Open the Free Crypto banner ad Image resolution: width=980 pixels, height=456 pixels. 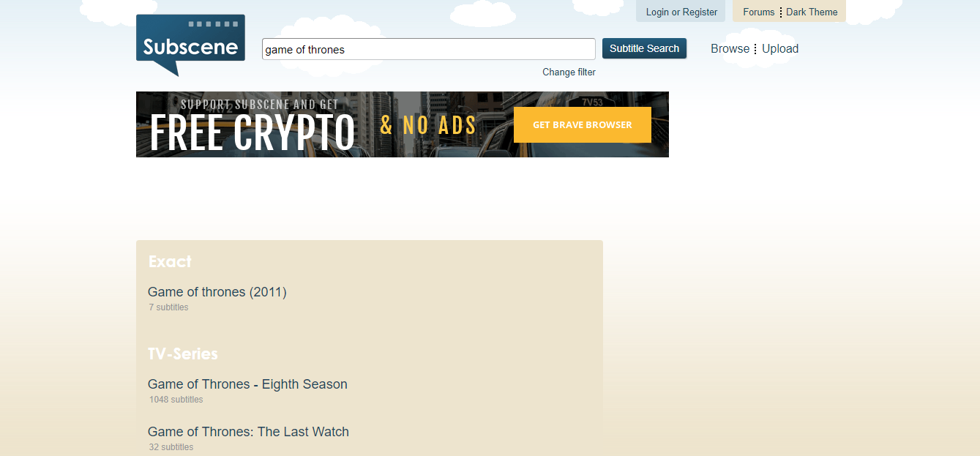click(402, 124)
